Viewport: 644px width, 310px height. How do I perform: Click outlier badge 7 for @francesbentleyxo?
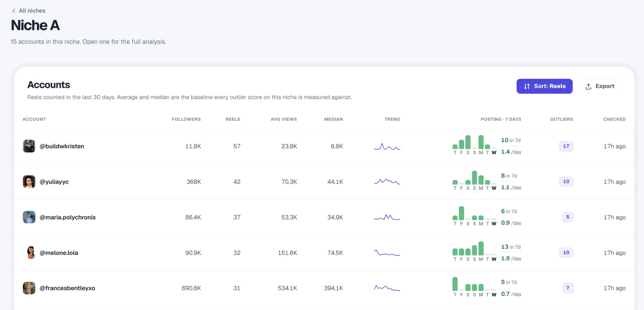568,288
